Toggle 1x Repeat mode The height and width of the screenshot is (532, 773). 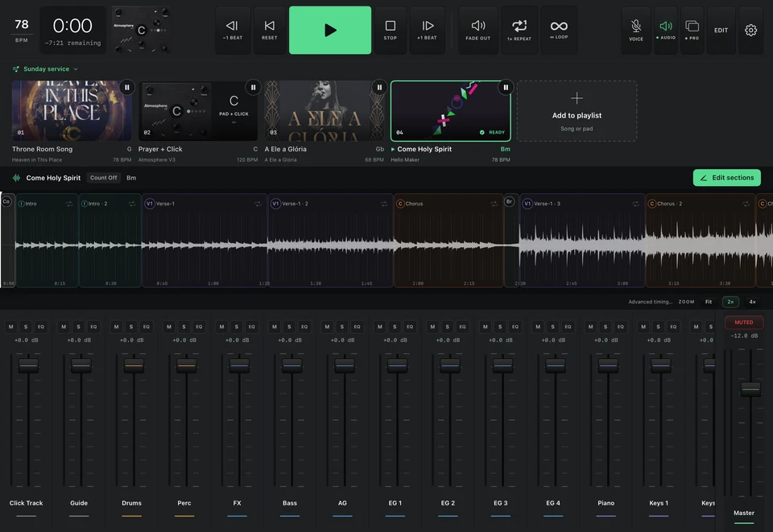519,30
